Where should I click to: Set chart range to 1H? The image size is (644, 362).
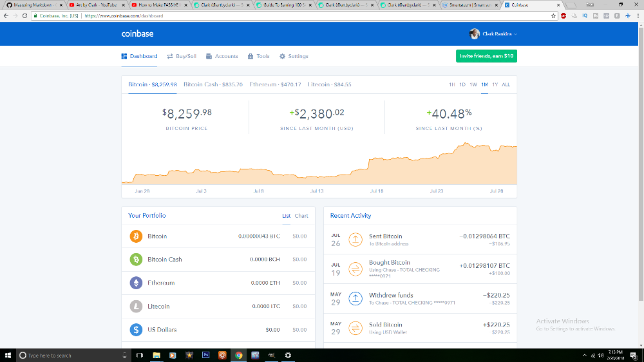point(452,84)
